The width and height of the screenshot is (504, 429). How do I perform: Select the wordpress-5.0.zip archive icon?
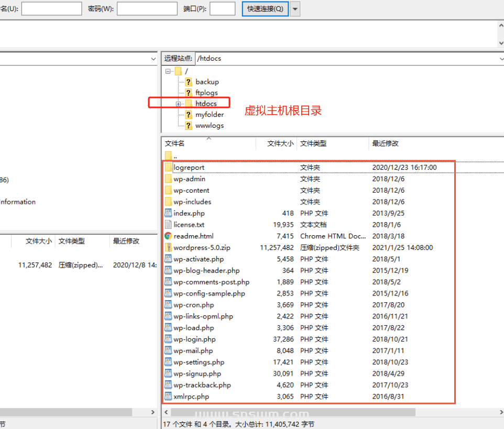pos(169,247)
